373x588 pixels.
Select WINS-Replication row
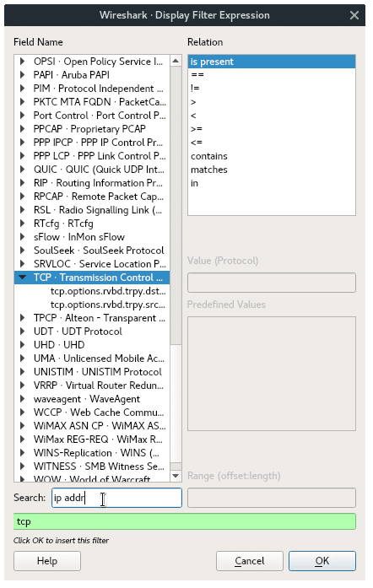click(x=92, y=453)
